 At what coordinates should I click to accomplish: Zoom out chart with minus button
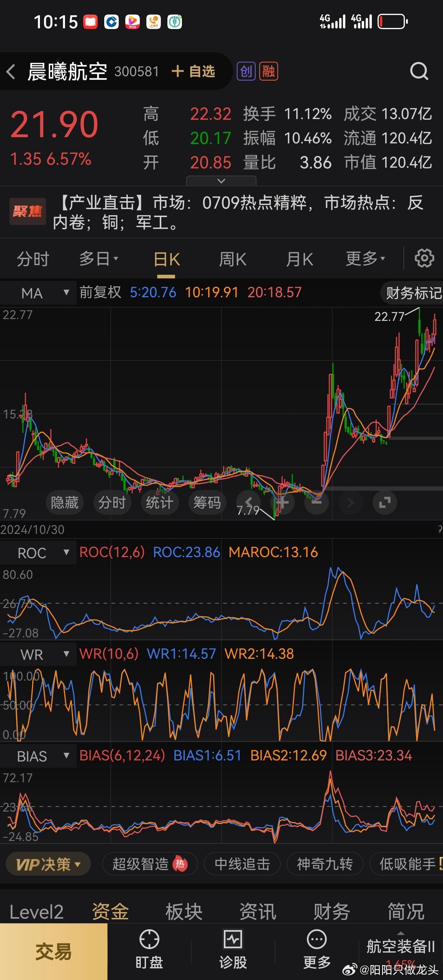click(317, 503)
